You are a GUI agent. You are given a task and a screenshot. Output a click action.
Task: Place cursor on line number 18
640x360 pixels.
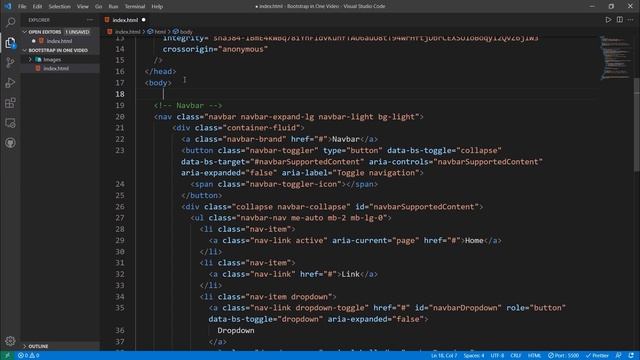(120, 94)
